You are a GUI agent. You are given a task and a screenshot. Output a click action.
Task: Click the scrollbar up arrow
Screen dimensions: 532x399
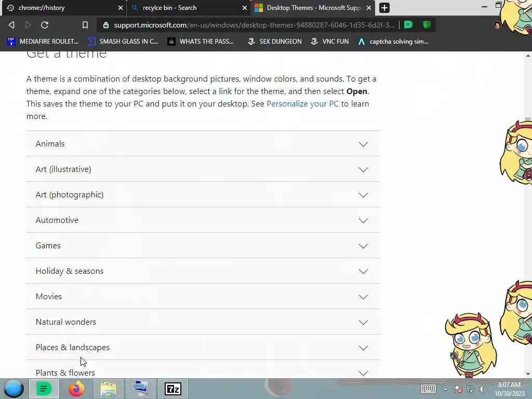[528, 55]
